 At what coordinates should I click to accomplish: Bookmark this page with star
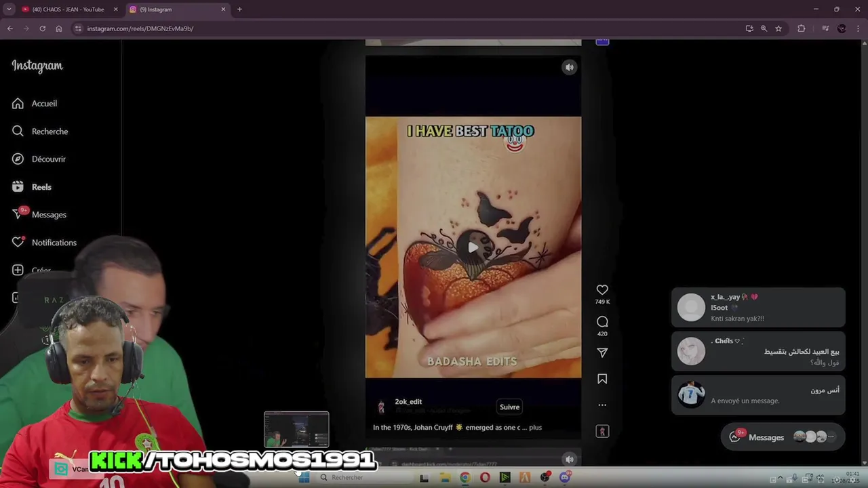pos(778,28)
